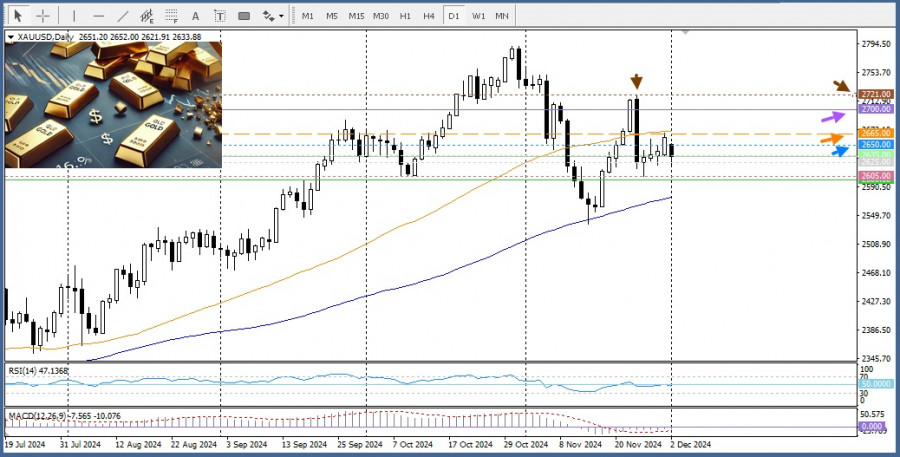Click the H1 timeframe button

[x=405, y=16]
